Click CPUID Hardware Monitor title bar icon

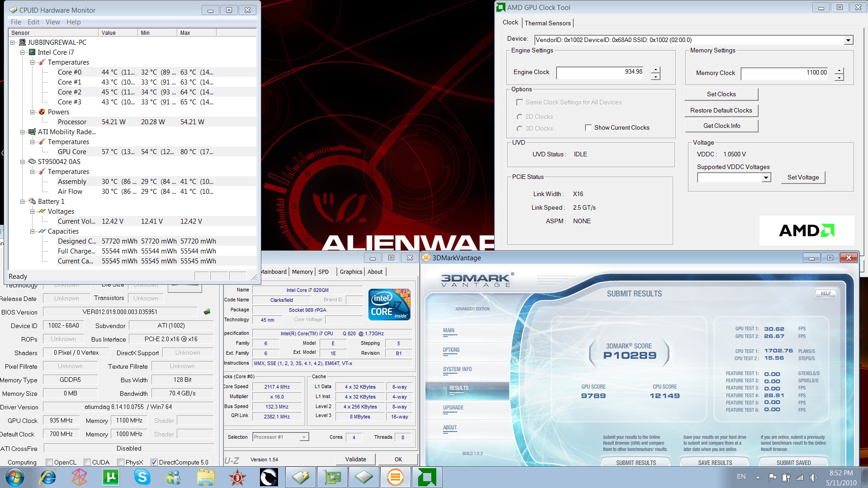pyautogui.click(x=13, y=10)
